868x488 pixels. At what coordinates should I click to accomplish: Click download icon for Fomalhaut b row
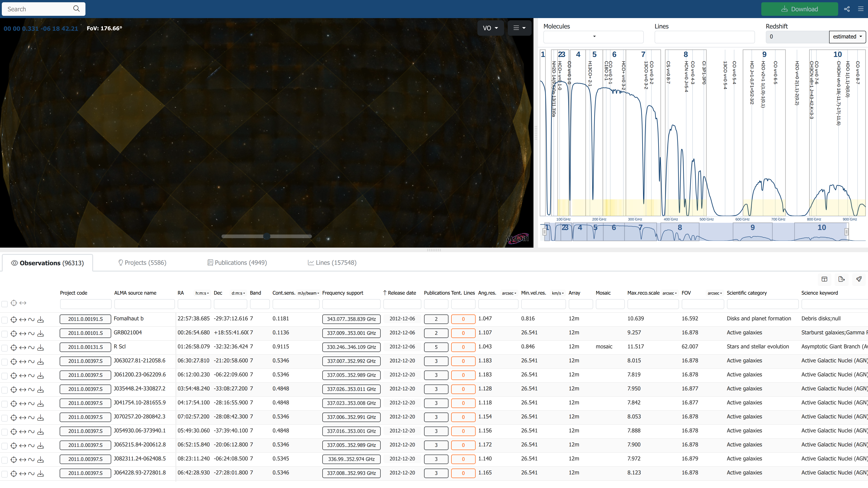coord(40,319)
